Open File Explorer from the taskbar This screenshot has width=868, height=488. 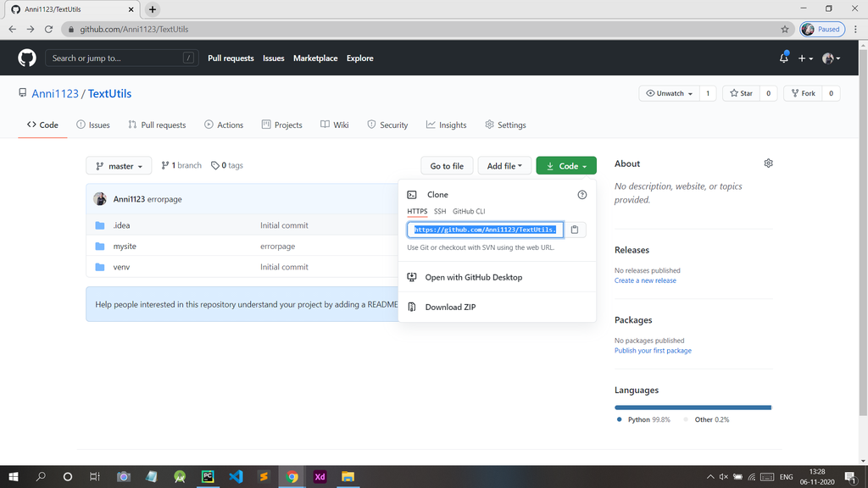coord(348,476)
